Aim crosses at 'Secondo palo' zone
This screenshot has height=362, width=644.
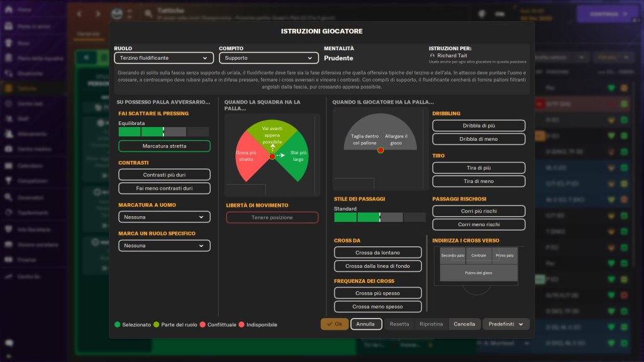[453, 256]
